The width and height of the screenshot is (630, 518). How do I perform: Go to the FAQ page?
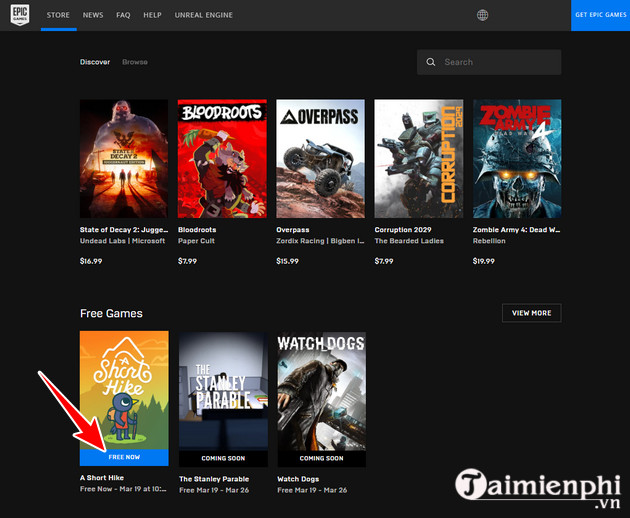tap(123, 15)
